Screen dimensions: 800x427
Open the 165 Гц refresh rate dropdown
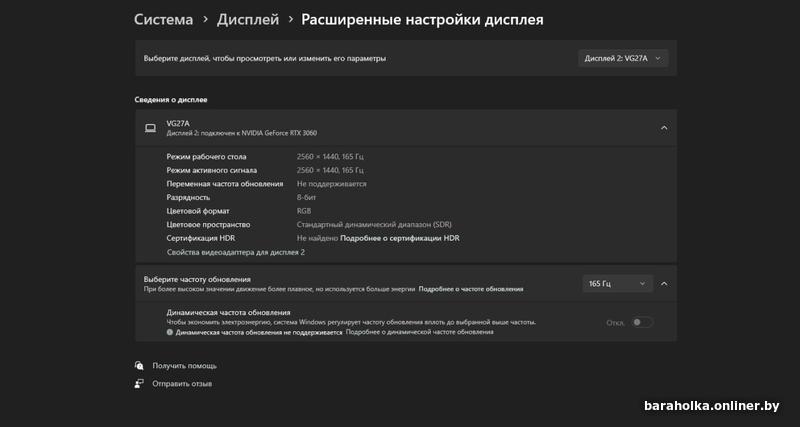[617, 284]
